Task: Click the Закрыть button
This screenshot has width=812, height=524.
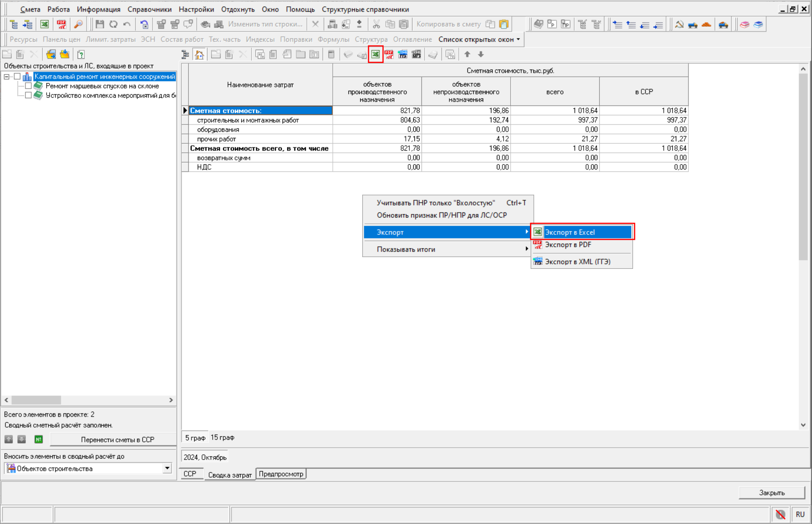Action: [771, 493]
